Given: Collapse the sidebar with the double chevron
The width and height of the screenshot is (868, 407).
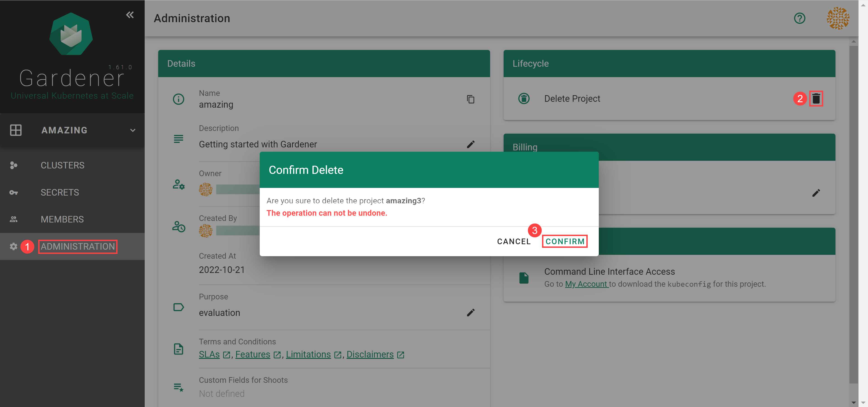Looking at the screenshot, I should click(x=130, y=15).
